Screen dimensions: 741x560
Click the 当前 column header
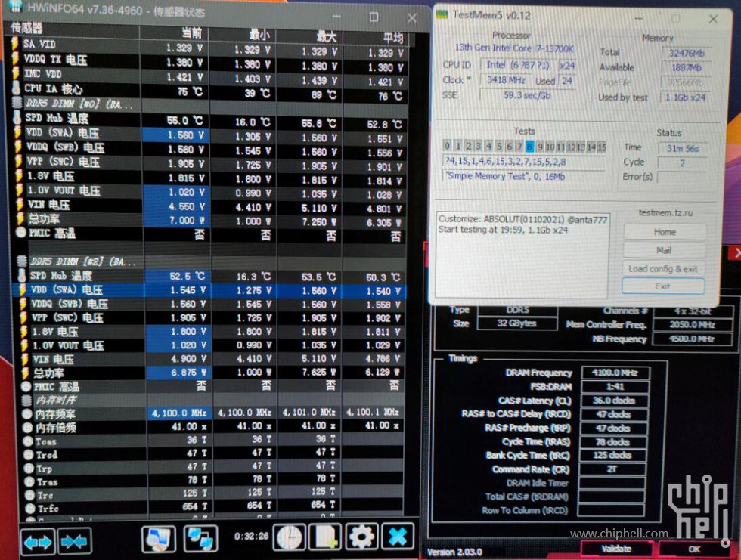192,33
